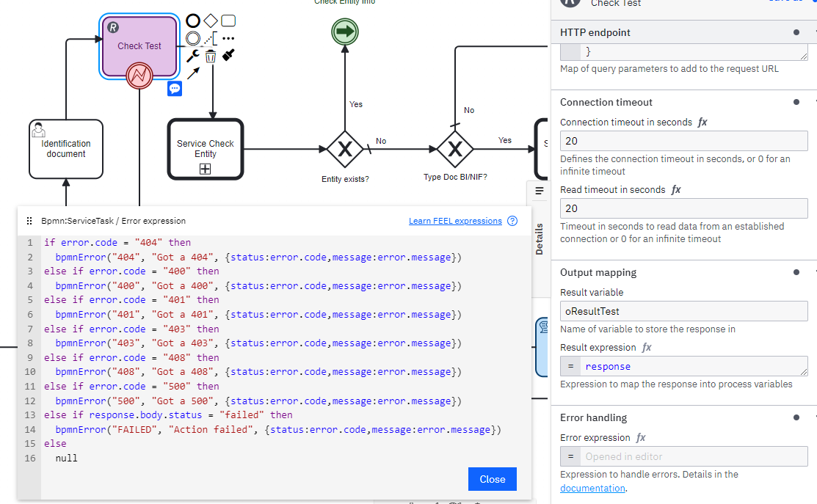Toggle FEEL for Connection timeout in seconds
This screenshot has height=504, width=817.
(702, 123)
